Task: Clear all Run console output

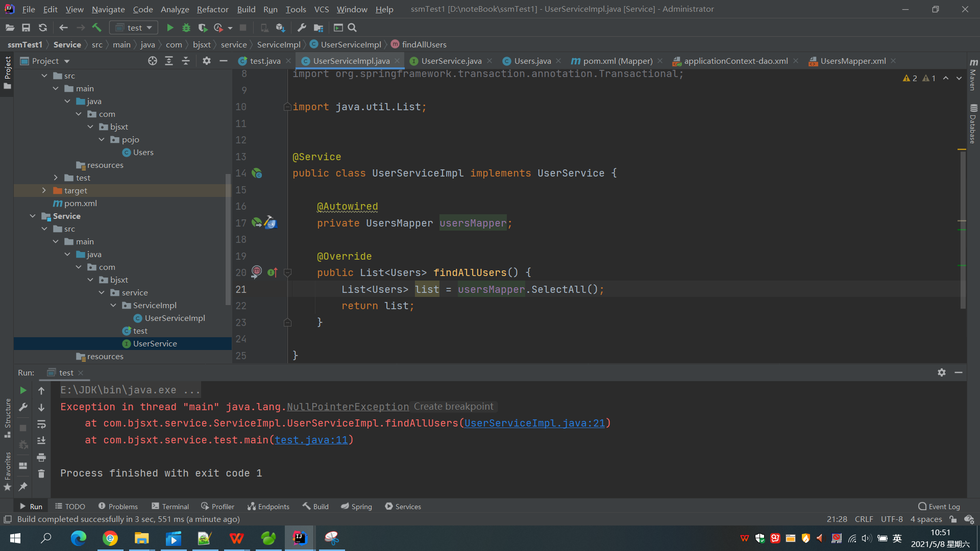Action: pyautogui.click(x=41, y=474)
